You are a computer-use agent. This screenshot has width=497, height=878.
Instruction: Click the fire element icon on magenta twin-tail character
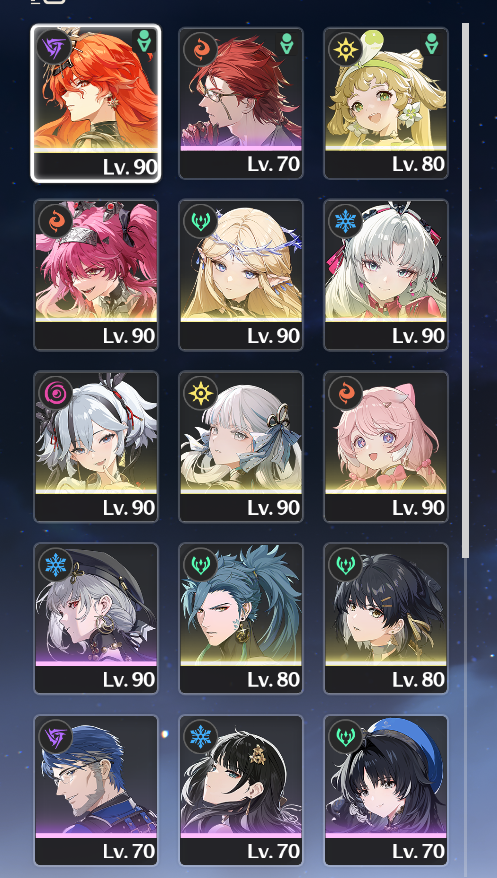[x=55, y=221]
